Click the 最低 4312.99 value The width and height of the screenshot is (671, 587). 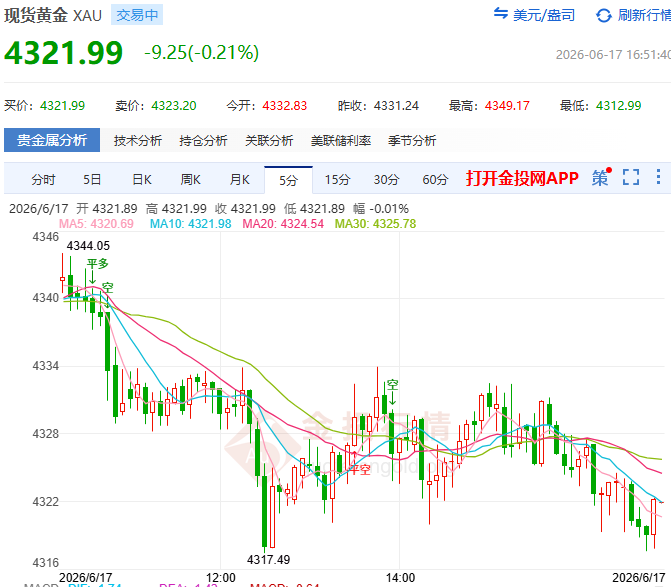tap(618, 106)
